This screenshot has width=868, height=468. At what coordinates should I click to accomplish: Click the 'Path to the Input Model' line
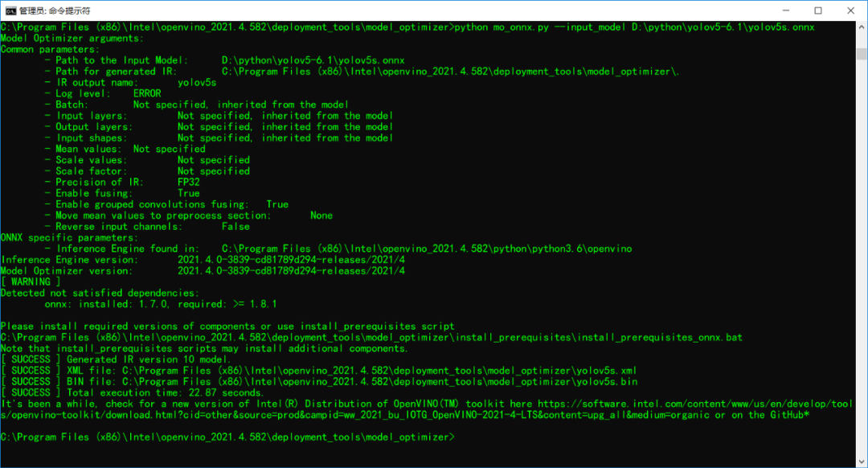click(225, 60)
